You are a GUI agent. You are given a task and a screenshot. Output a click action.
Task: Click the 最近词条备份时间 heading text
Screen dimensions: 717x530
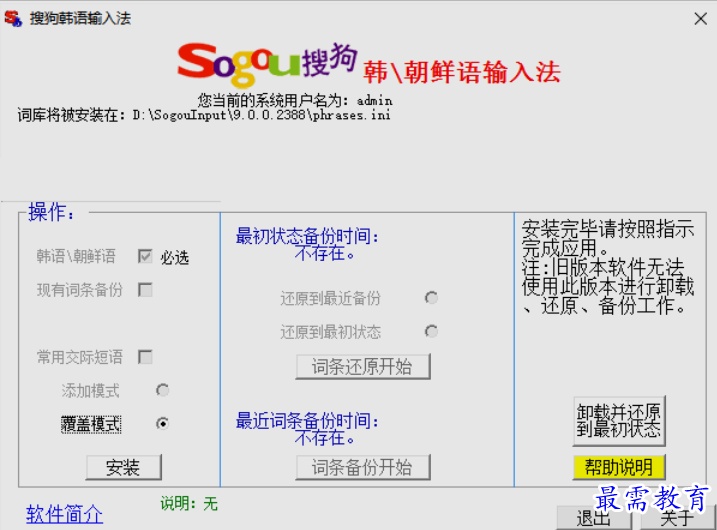[307, 421]
